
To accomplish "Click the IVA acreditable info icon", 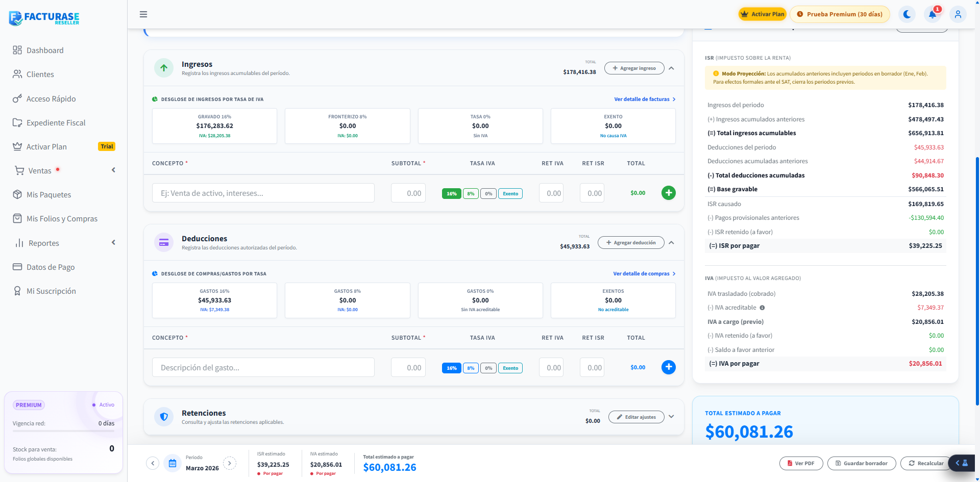I will [762, 308].
